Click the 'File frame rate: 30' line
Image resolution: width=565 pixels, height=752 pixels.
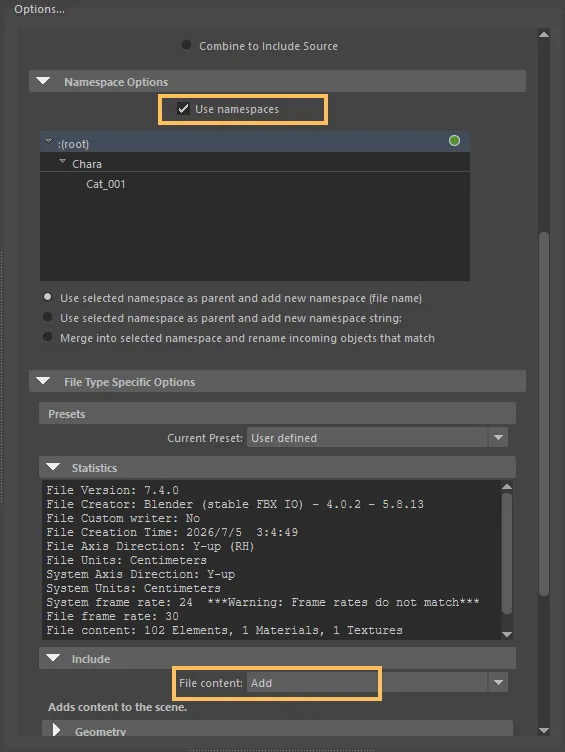[x=113, y=616]
